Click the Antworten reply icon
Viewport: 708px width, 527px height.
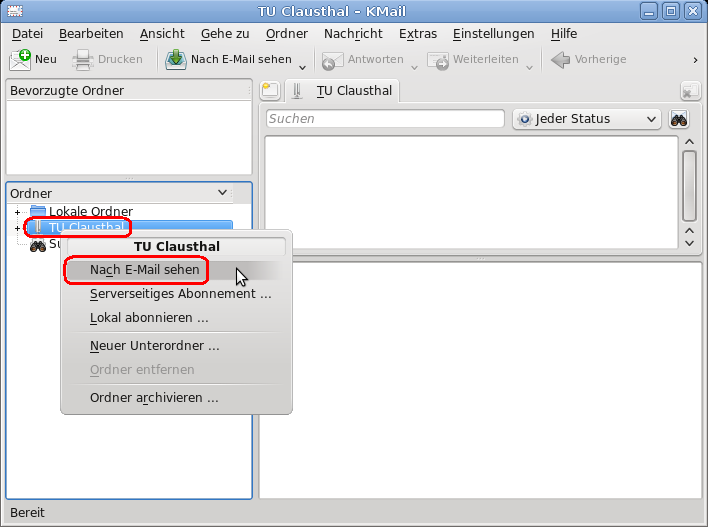(332, 60)
